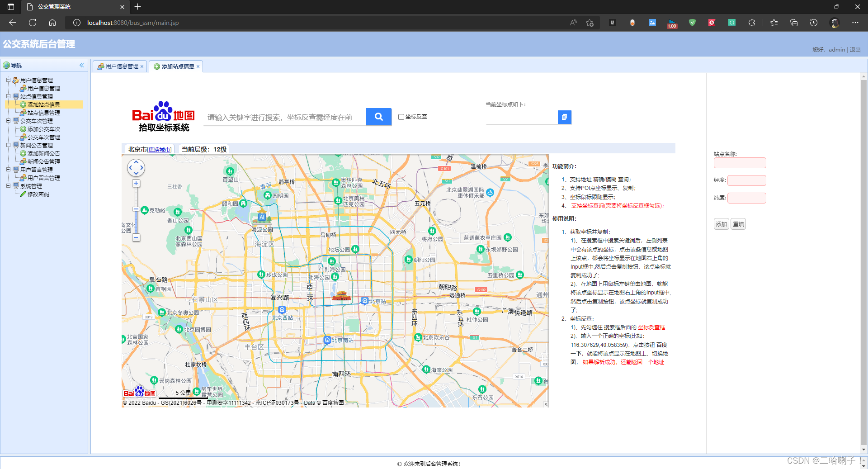
Task: Open the browser settings ellipsis menu
Action: tap(855, 23)
